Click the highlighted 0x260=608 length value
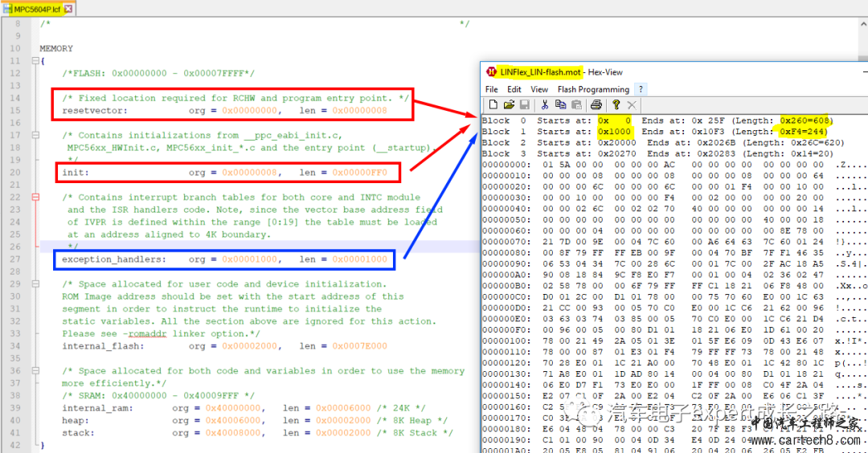 (x=805, y=120)
